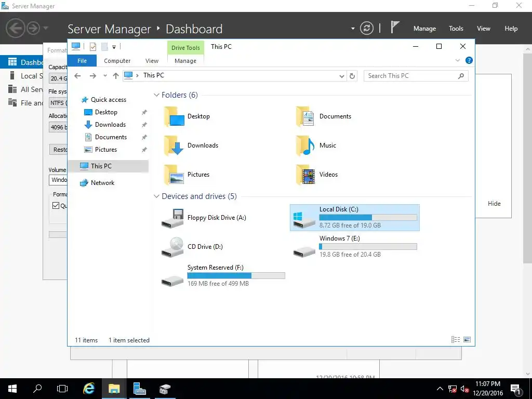Open View ribbon tab in Explorer
This screenshot has width=532, height=399.
pyautogui.click(x=152, y=61)
